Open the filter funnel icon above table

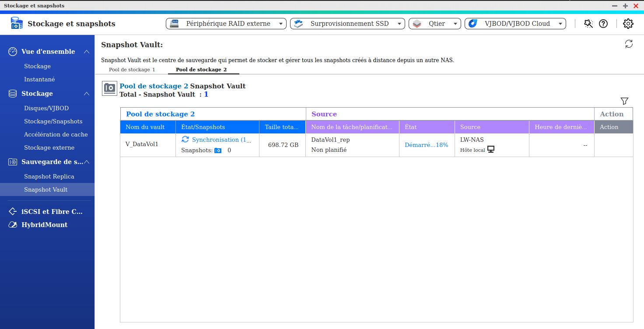624,101
